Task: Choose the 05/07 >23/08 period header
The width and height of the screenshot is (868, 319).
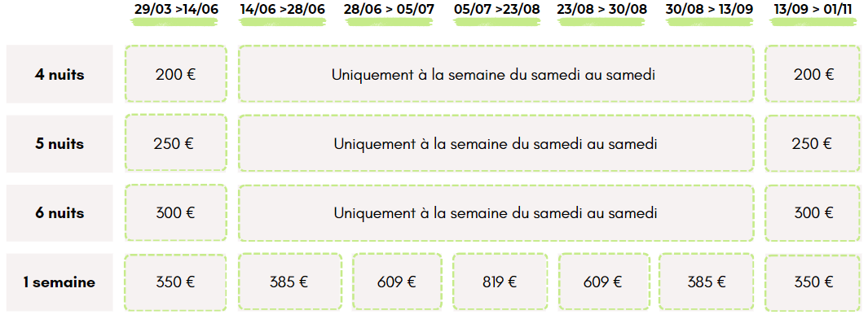Action: (496, 10)
